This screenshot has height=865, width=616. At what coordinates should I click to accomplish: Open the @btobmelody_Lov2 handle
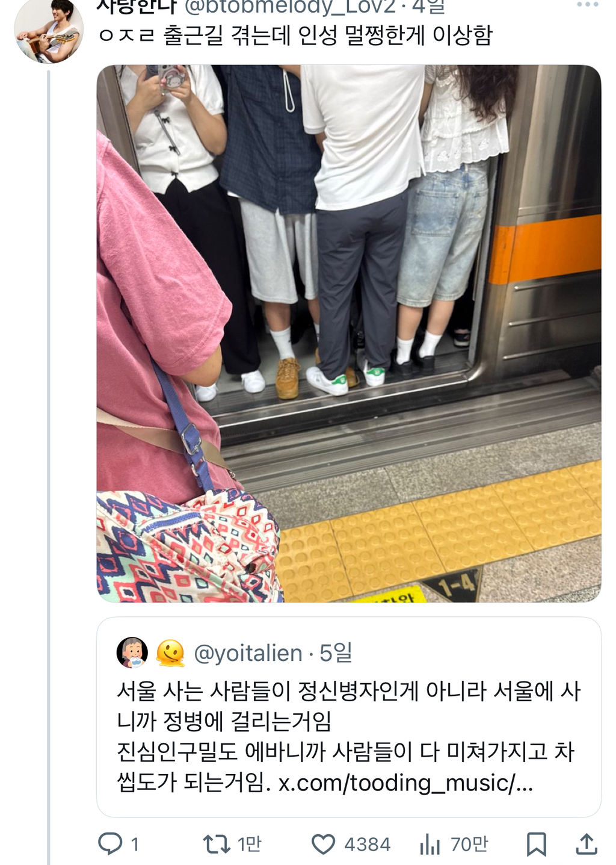click(289, 7)
